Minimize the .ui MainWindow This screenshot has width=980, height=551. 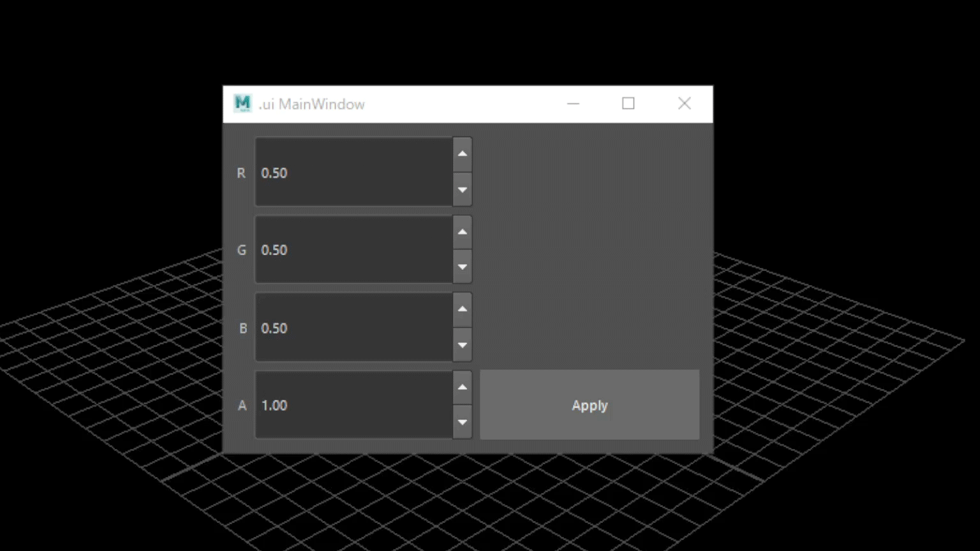coord(573,103)
